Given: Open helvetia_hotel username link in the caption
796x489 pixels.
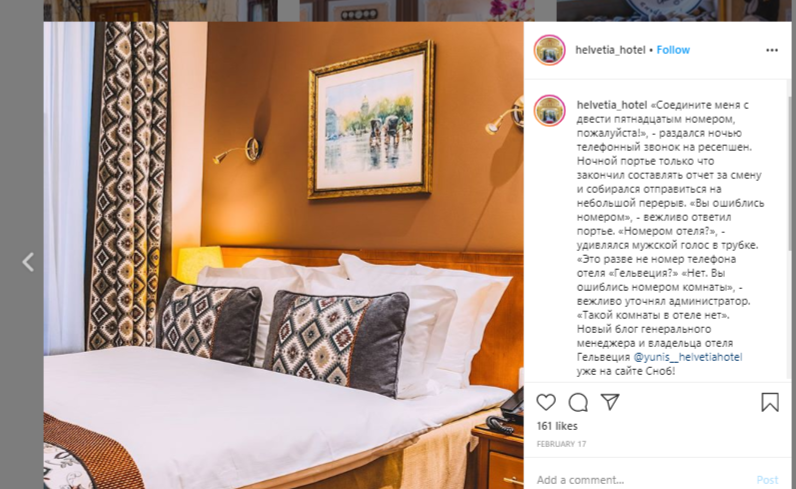Looking at the screenshot, I should tap(612, 105).
